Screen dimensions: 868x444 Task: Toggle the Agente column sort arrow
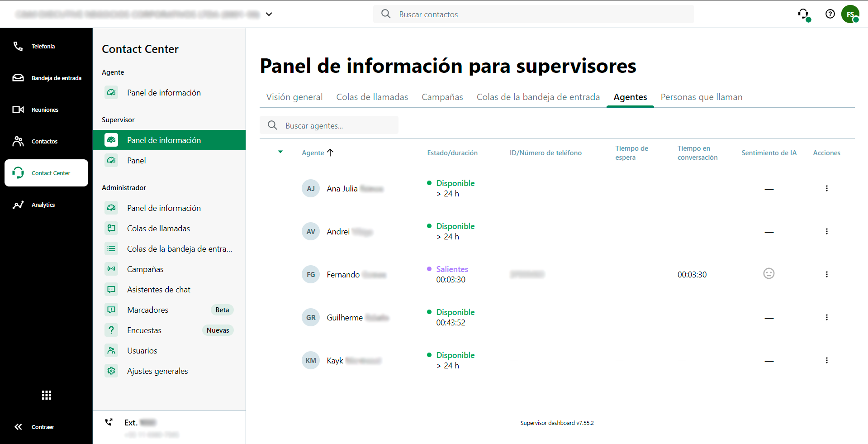click(331, 153)
